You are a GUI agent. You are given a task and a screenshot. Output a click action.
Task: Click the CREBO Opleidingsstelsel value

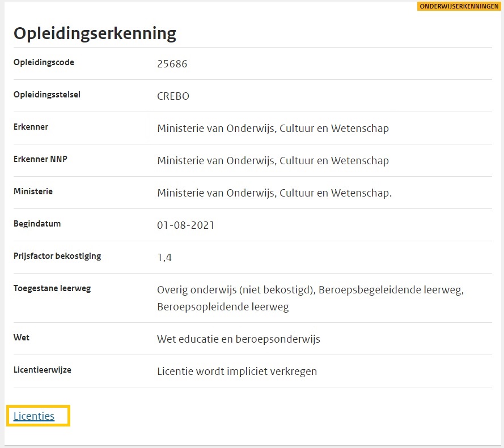[173, 96]
